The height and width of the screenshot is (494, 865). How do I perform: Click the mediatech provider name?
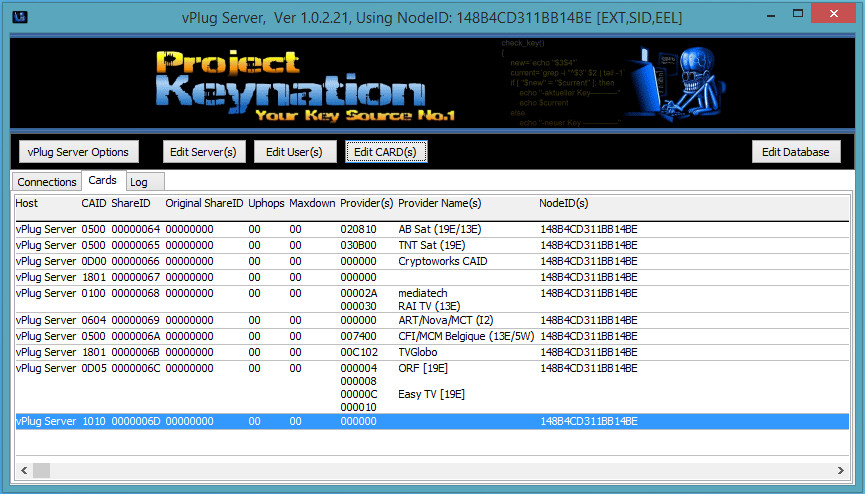[x=423, y=293]
